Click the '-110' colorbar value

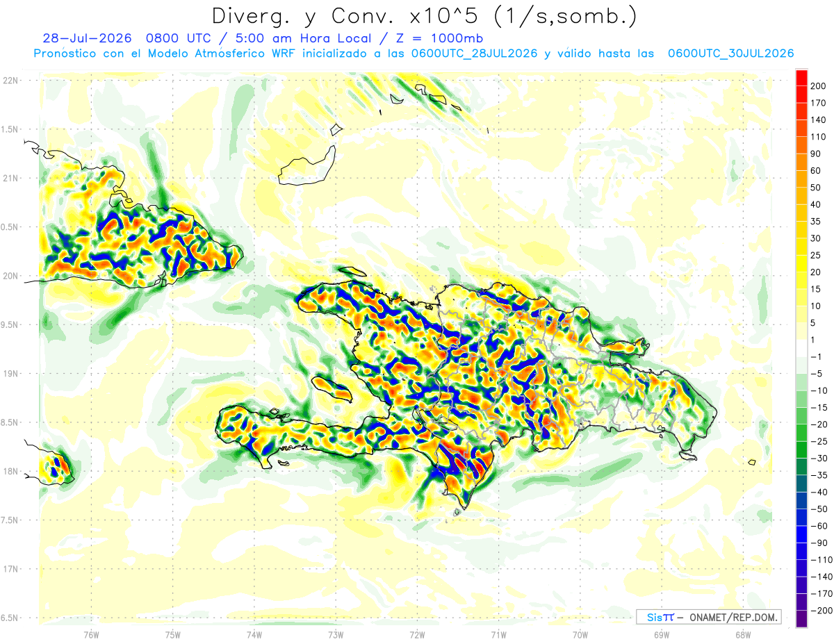[821, 560]
